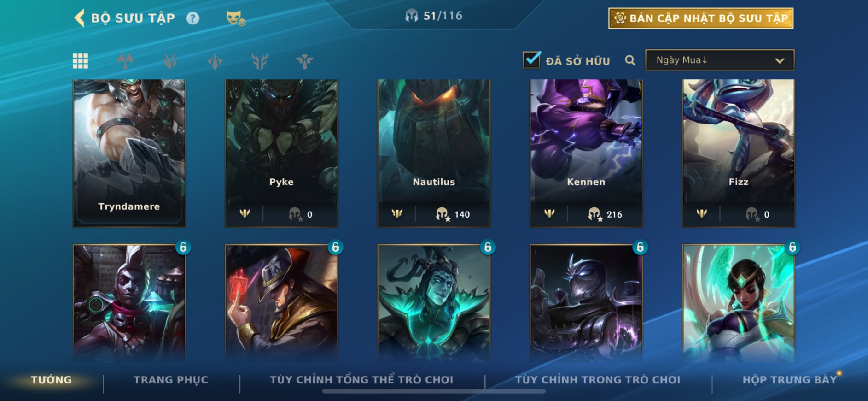This screenshot has width=868, height=401.
Task: Click the search magnifier icon
Action: click(630, 60)
